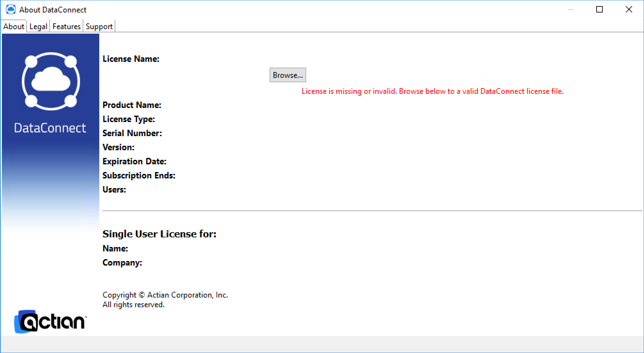Click the Serial Number label

click(132, 133)
